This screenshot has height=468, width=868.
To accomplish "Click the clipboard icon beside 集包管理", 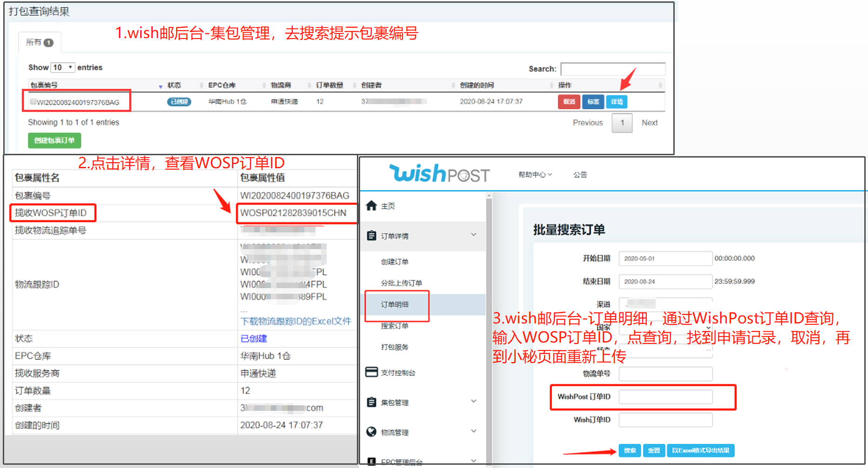I will pyautogui.click(x=371, y=402).
